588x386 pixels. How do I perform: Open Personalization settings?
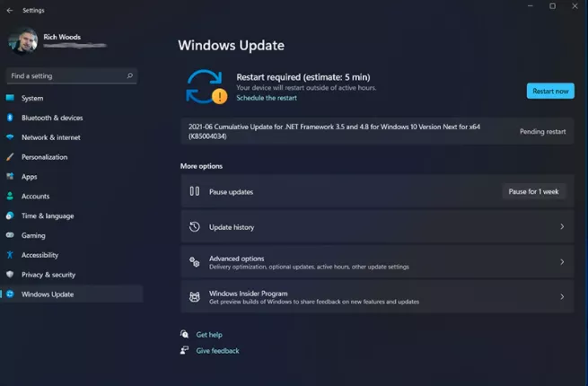(x=72, y=157)
